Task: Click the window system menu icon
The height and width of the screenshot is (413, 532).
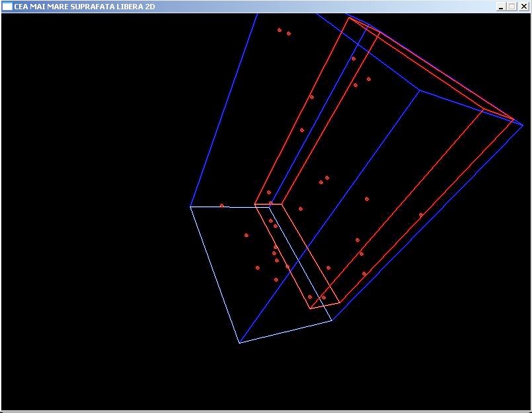Action: point(7,6)
